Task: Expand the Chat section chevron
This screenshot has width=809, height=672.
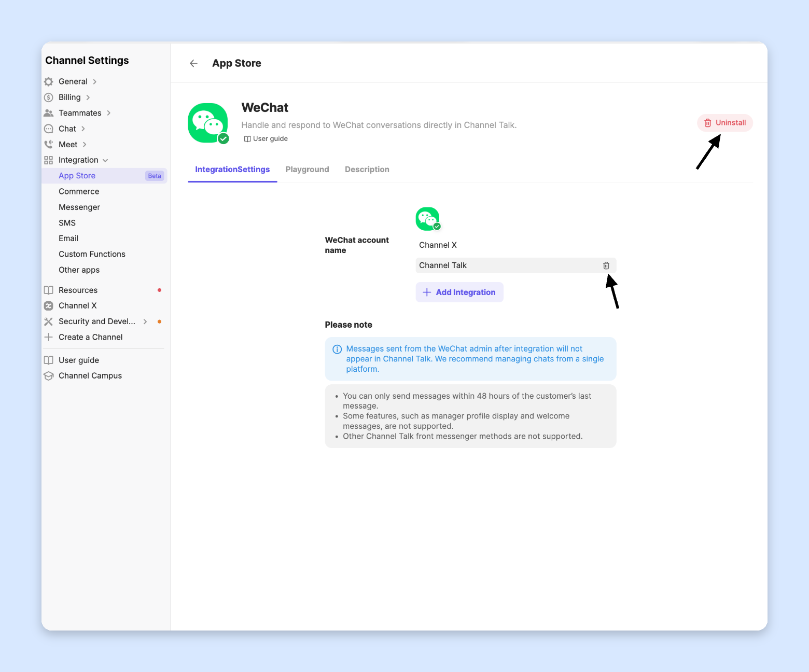Action: click(x=83, y=129)
